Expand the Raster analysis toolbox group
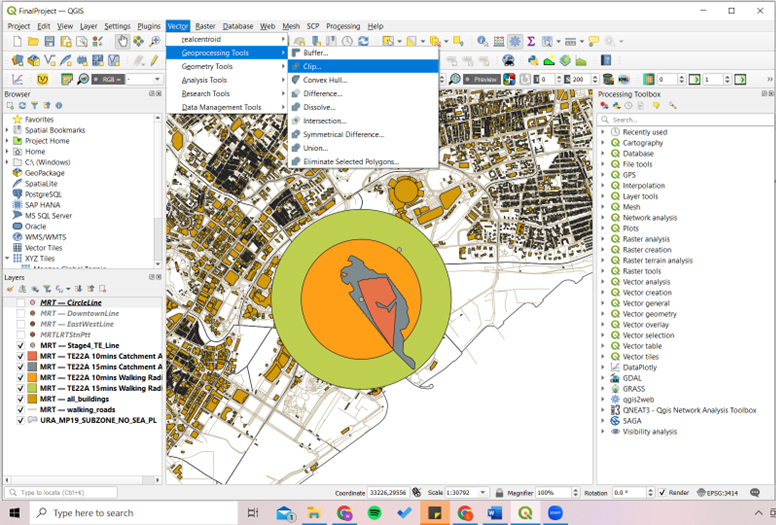The height and width of the screenshot is (525, 776). pyautogui.click(x=603, y=239)
